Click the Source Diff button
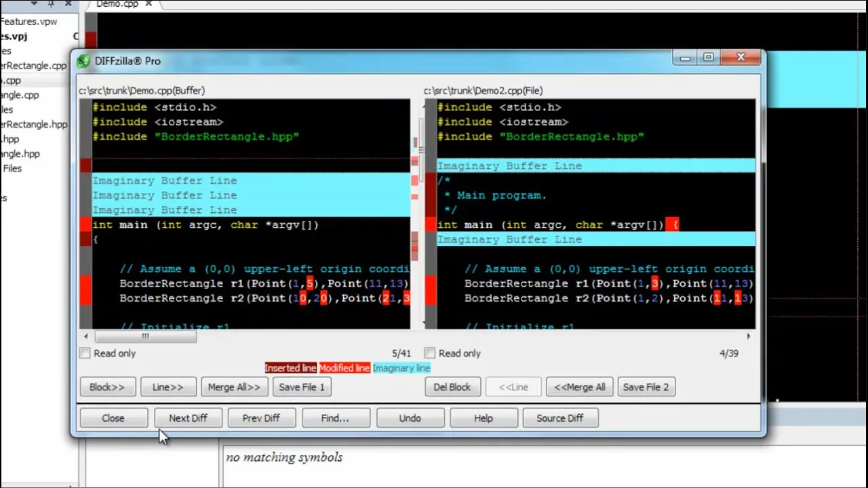 [559, 418]
